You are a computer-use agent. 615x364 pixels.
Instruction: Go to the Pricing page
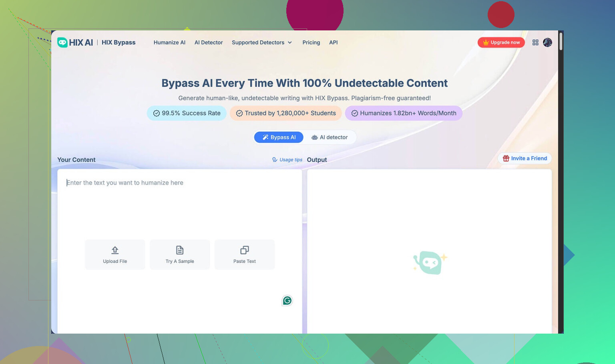[x=311, y=42]
